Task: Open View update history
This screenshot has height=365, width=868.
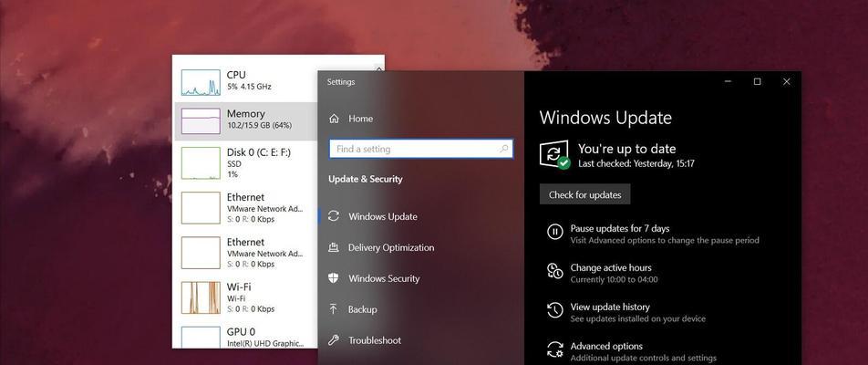Action: point(609,307)
